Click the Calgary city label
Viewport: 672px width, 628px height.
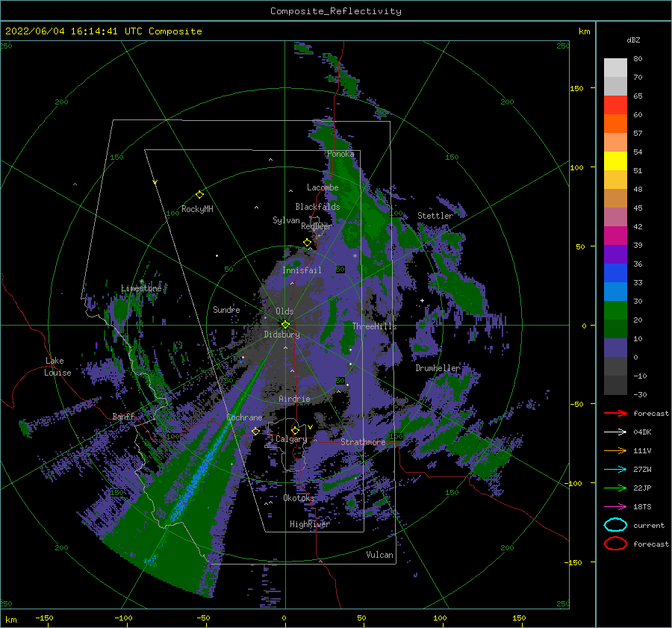291,439
